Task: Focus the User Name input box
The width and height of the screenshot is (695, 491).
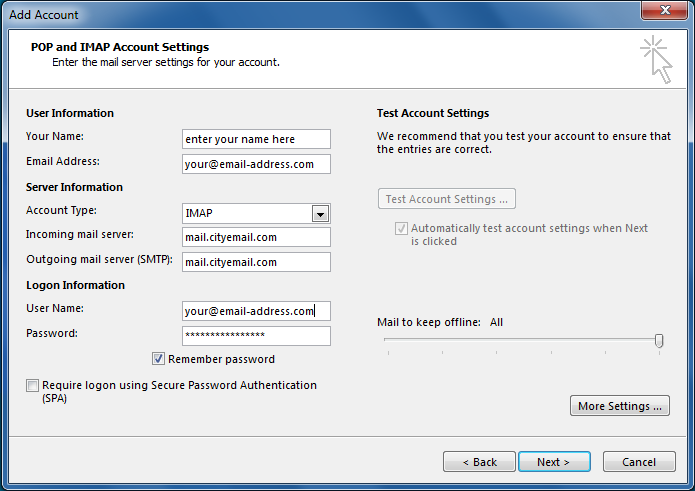Action: 256,311
